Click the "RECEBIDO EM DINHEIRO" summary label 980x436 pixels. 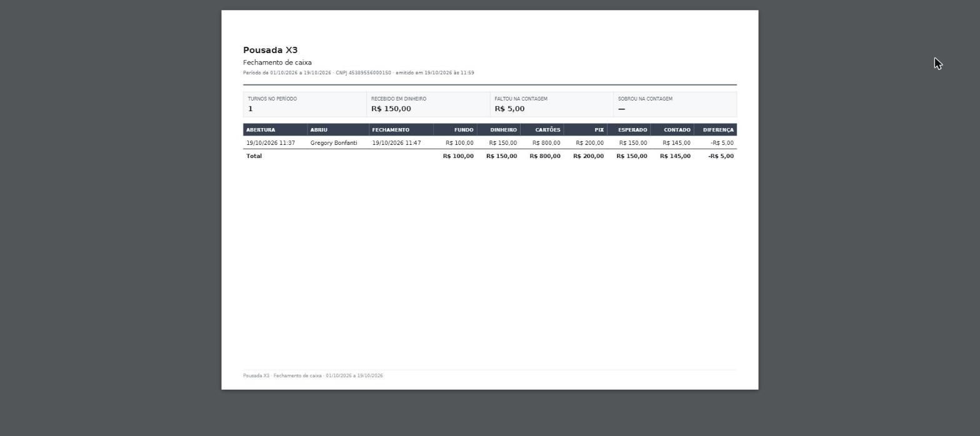coord(399,99)
